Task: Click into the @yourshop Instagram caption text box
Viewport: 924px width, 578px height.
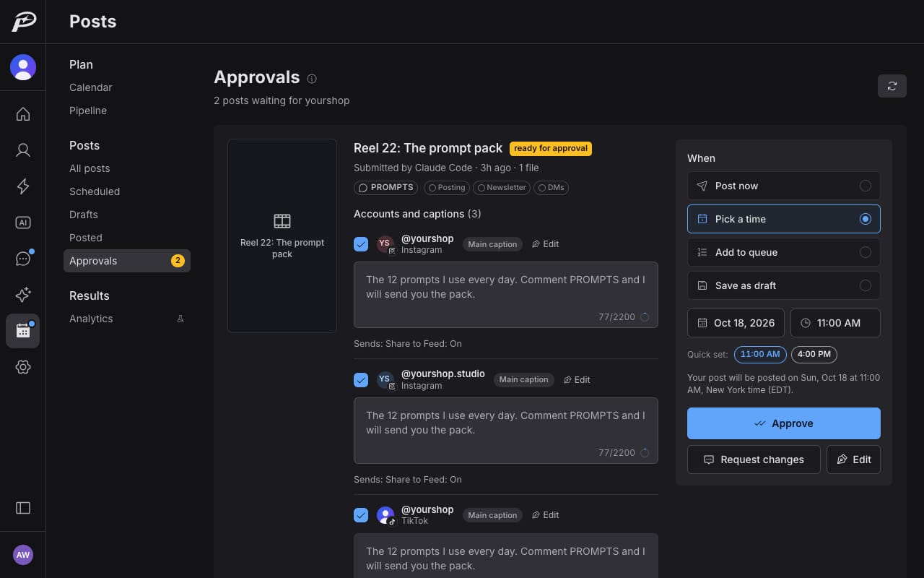Action: (x=506, y=295)
